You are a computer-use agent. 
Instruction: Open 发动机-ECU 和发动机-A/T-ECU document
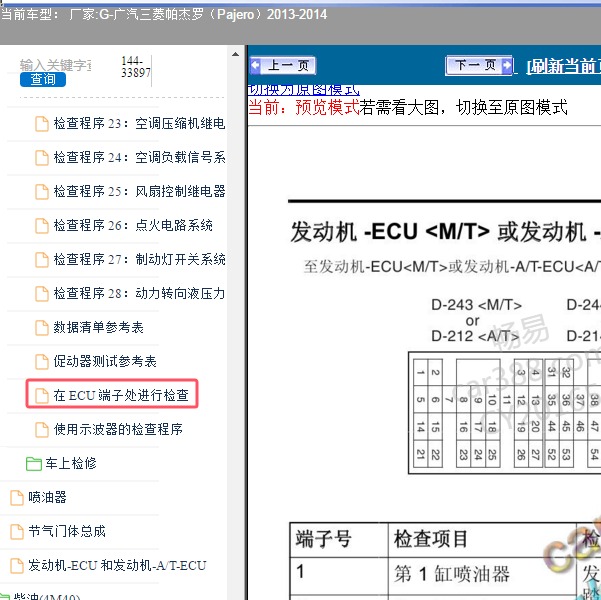(x=117, y=565)
